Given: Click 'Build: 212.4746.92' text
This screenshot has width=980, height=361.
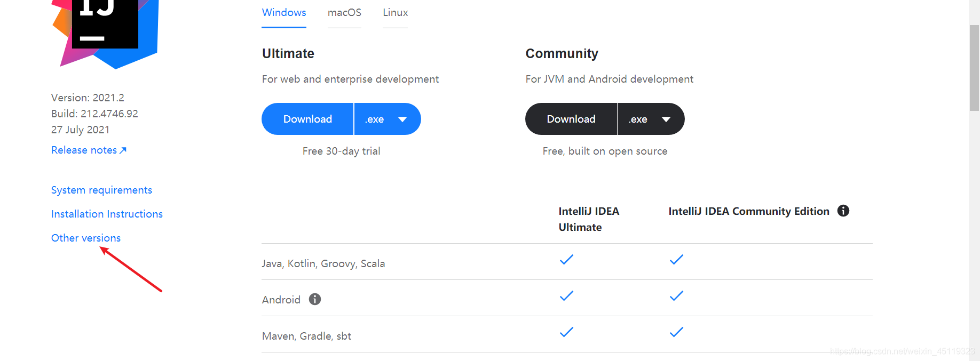Looking at the screenshot, I should [x=94, y=114].
